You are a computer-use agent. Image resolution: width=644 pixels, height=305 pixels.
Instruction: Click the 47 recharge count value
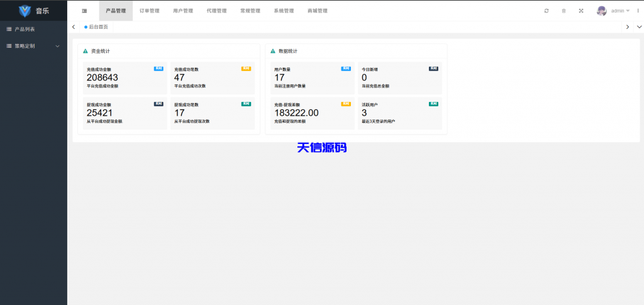click(x=179, y=77)
